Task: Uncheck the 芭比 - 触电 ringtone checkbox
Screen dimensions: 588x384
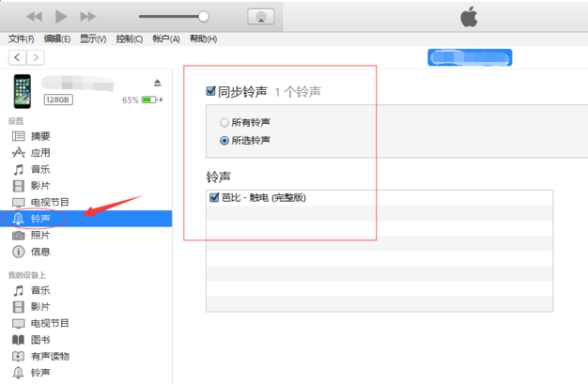Action: coord(214,197)
